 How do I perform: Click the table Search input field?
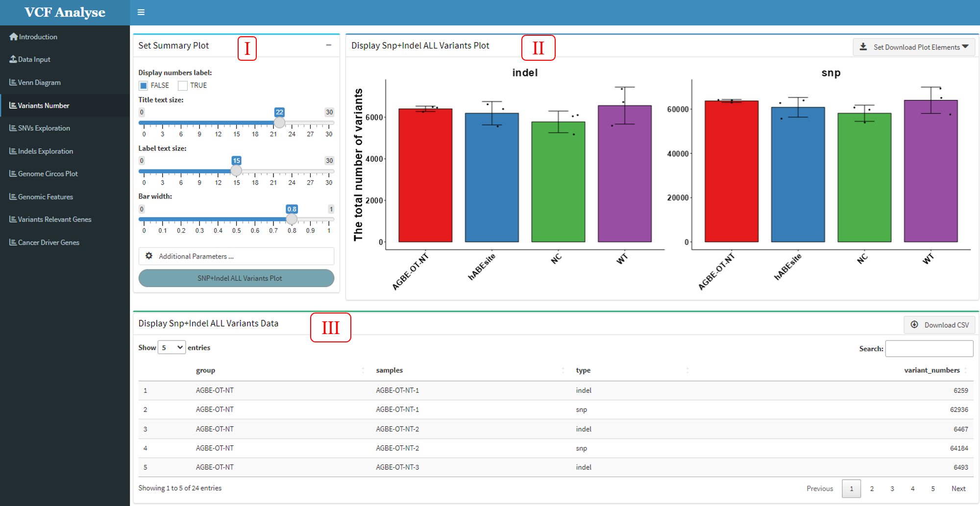(x=929, y=348)
